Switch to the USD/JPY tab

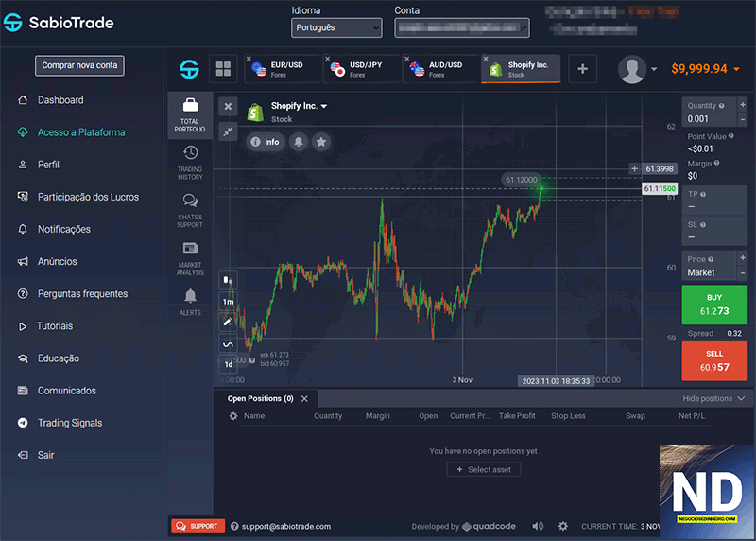pyautogui.click(x=361, y=69)
